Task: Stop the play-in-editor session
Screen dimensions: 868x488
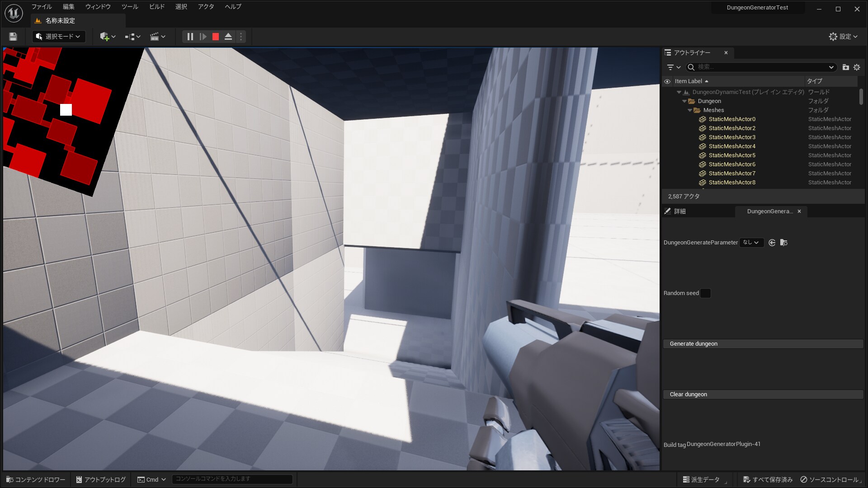Action: pyautogui.click(x=216, y=37)
